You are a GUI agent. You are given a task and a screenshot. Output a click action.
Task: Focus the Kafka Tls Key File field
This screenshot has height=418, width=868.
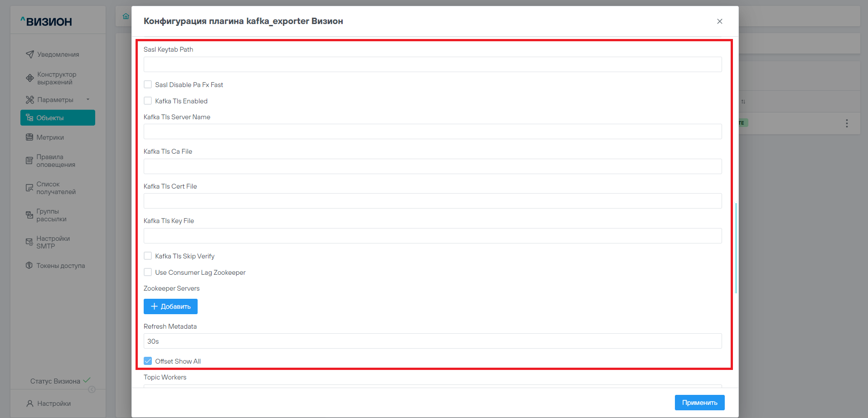pyautogui.click(x=433, y=236)
